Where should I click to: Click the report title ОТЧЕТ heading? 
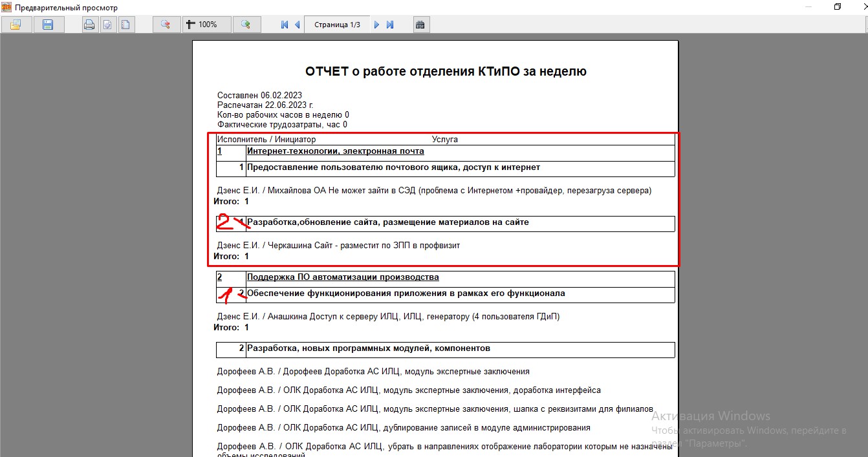tap(446, 71)
